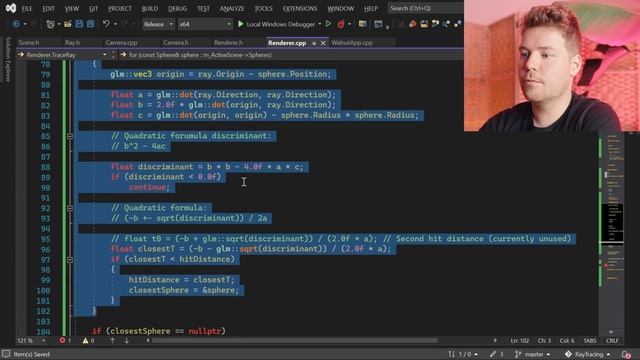Image resolution: width=640 pixels, height=360 pixels.
Task: Open the Release configuration dropdown
Action: [x=158, y=24]
